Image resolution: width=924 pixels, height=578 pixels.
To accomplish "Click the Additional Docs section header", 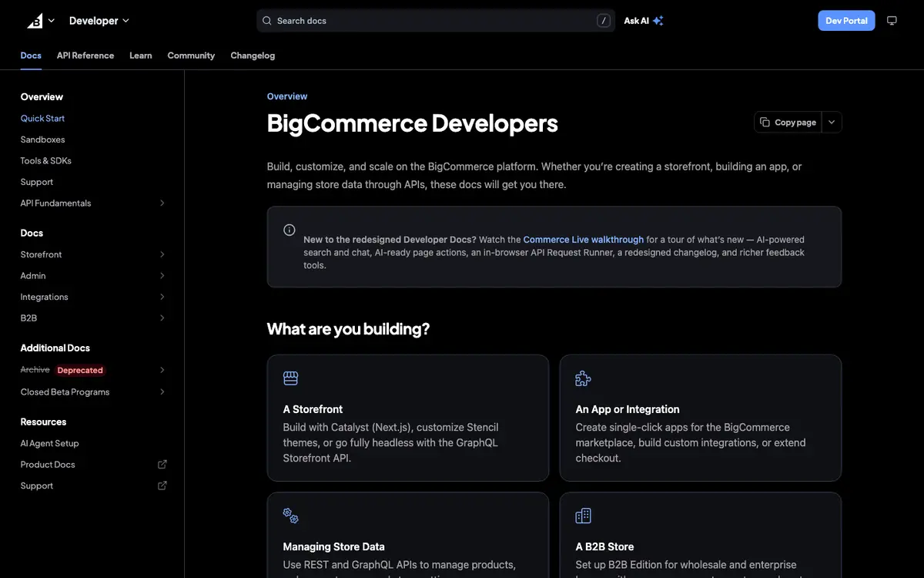I will click(55, 348).
